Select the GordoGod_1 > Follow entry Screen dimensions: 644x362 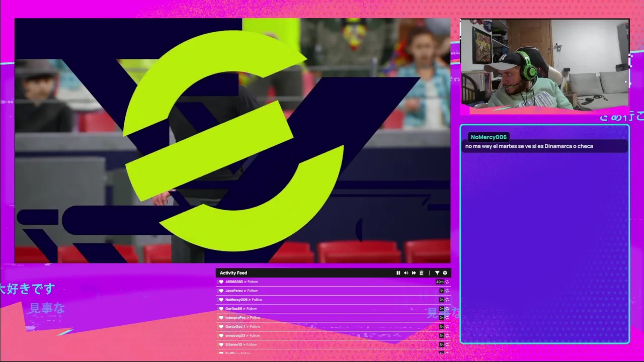coord(334,327)
